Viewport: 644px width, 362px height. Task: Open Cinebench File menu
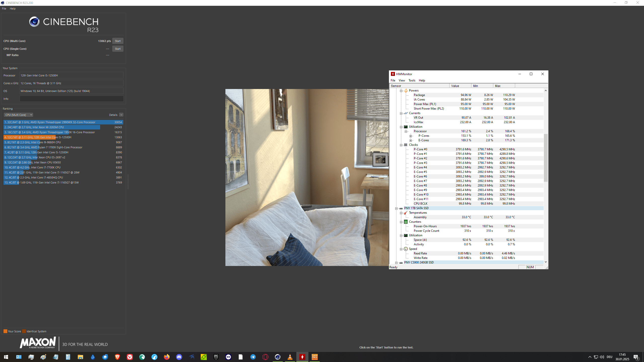(4, 9)
